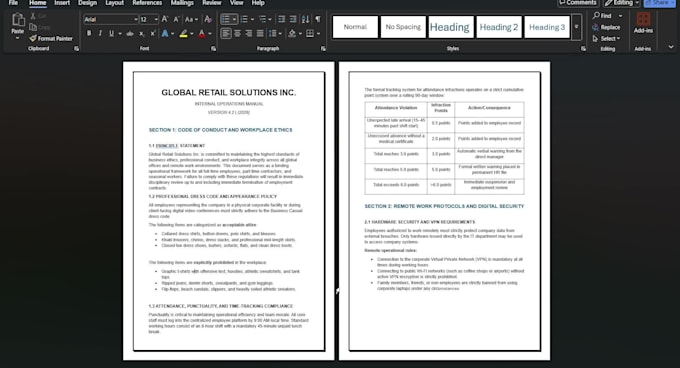Click the bullet list icon

(226, 19)
